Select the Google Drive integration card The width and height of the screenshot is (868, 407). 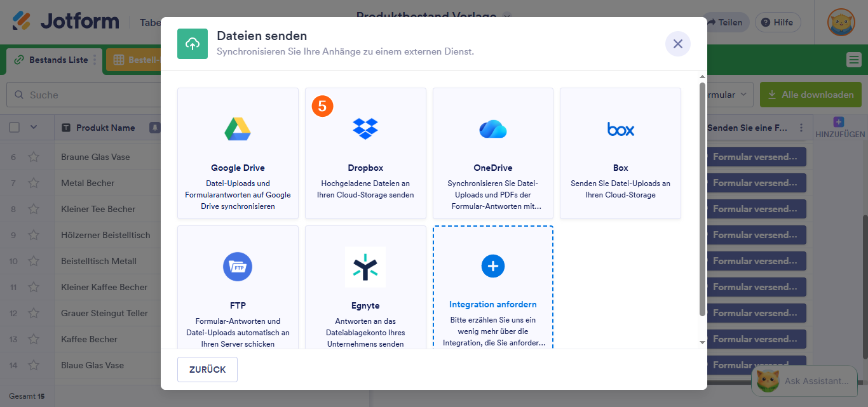coord(238,154)
